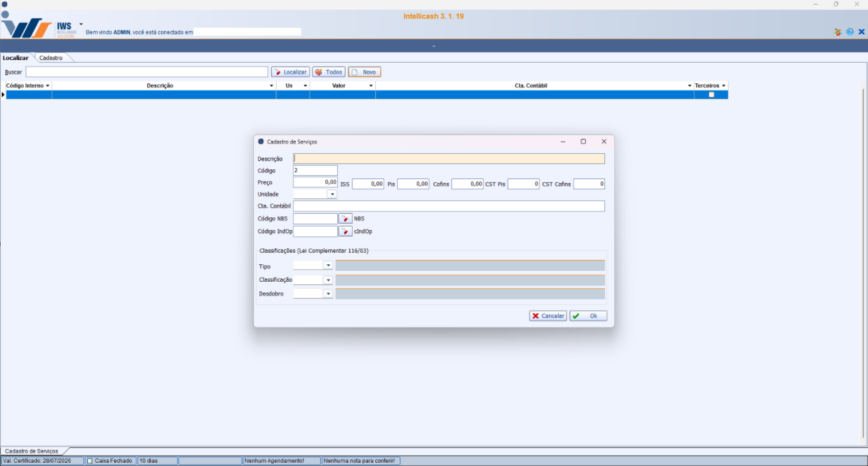Toggle the Terceiros checkbox in the grid row
868x466 pixels.
click(x=711, y=94)
